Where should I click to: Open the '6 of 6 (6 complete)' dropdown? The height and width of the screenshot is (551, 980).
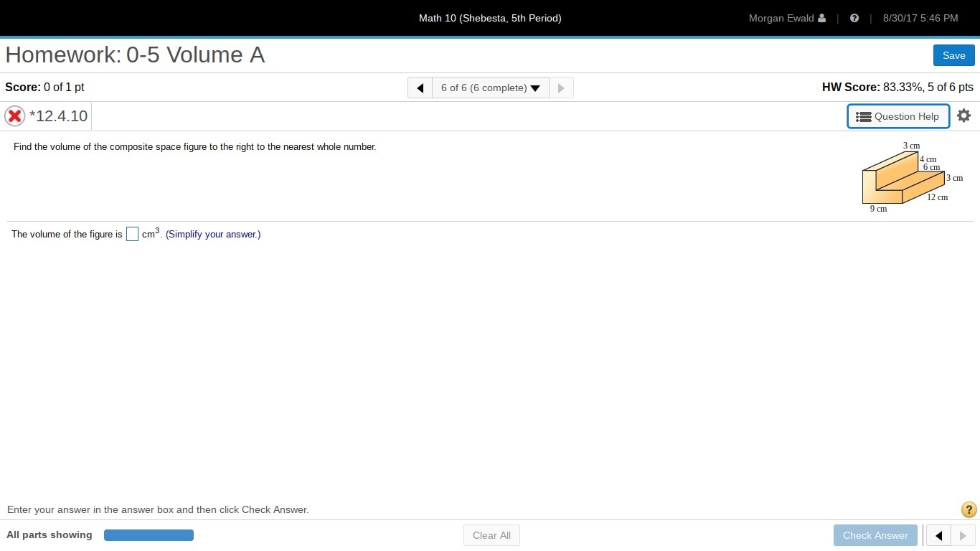click(491, 88)
